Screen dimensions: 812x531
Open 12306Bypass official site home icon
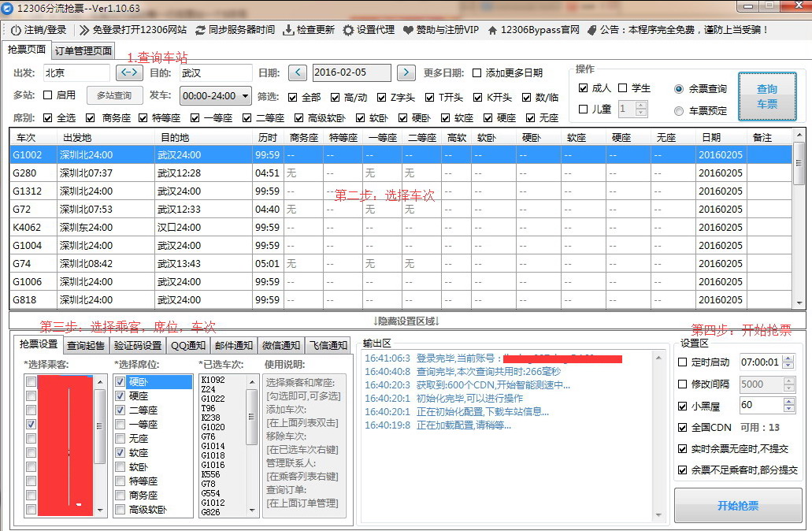tap(492, 30)
